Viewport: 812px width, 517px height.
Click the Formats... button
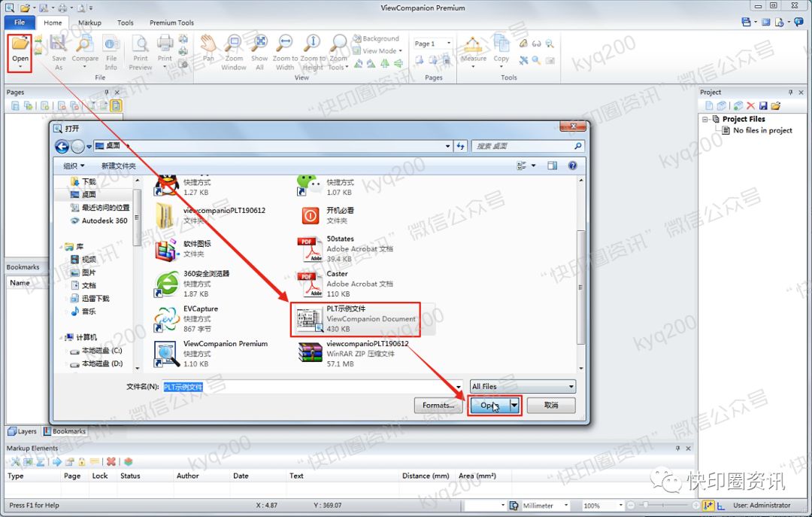[x=438, y=405]
